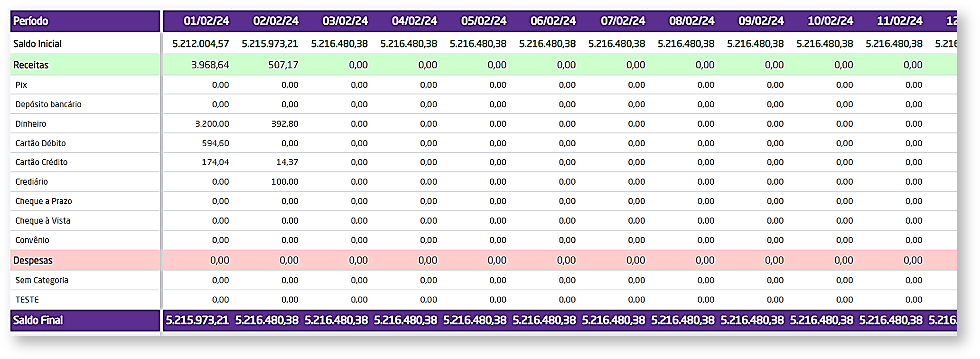This screenshot has width=980, height=359.
Task: Click the TESTE row label
Action: tap(27, 300)
